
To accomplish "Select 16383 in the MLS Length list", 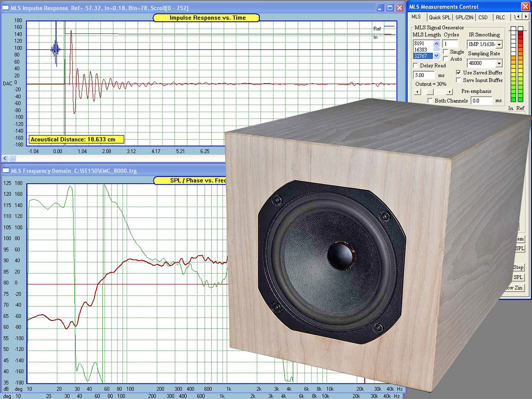I will [x=420, y=49].
